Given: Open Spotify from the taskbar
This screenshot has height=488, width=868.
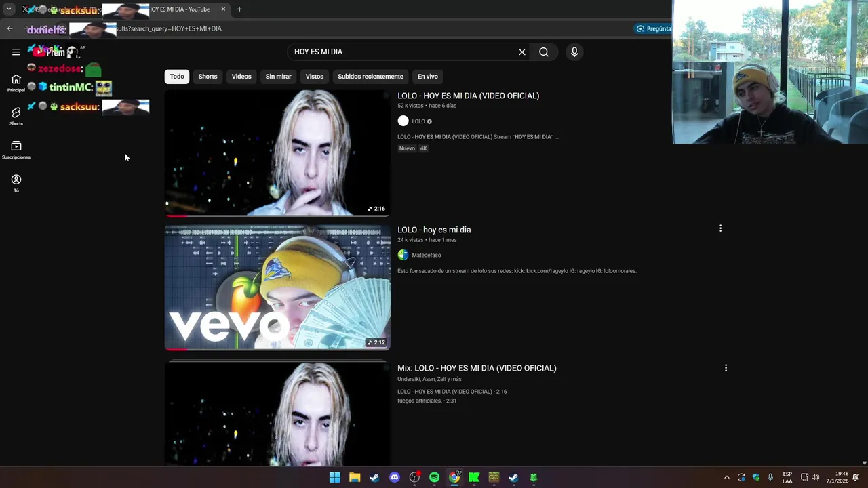Looking at the screenshot, I should 434,478.
